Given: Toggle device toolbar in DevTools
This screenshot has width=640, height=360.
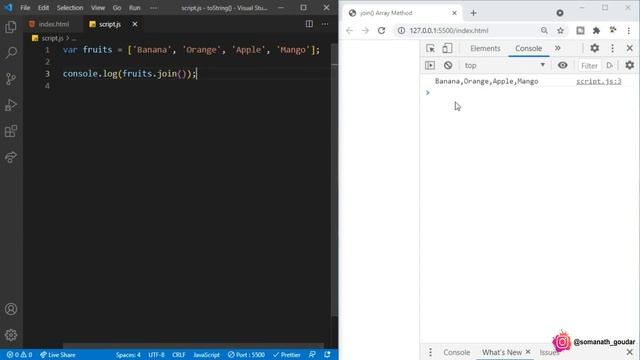Looking at the screenshot, I should coord(447,48).
